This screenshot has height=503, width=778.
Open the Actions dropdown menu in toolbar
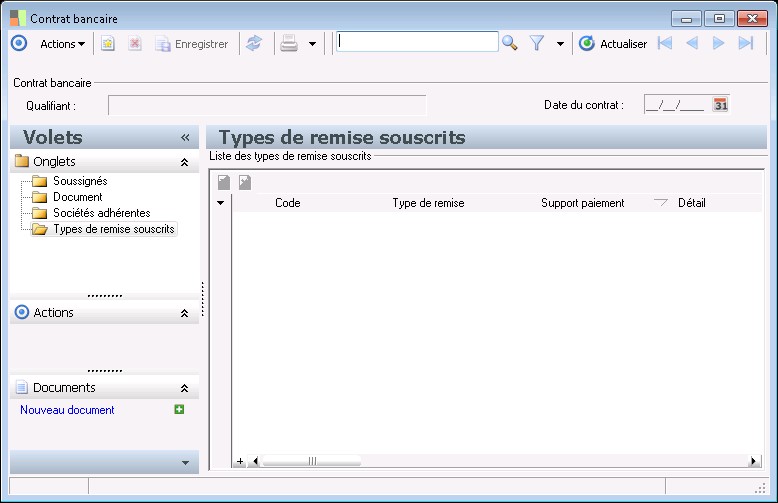(63, 44)
